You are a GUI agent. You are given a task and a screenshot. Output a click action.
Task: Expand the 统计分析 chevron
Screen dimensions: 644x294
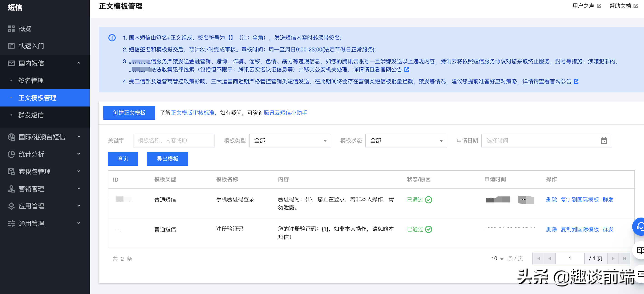[79, 154]
